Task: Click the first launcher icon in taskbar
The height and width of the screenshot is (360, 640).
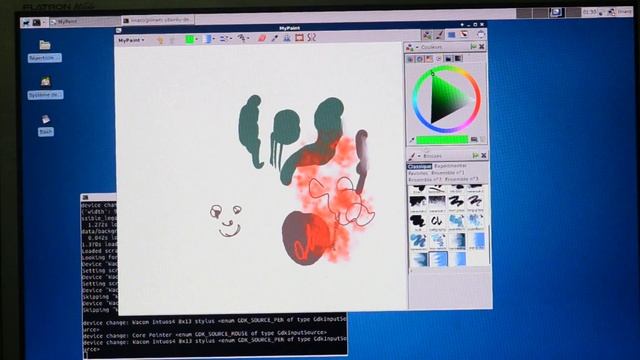Action: [x=26, y=23]
